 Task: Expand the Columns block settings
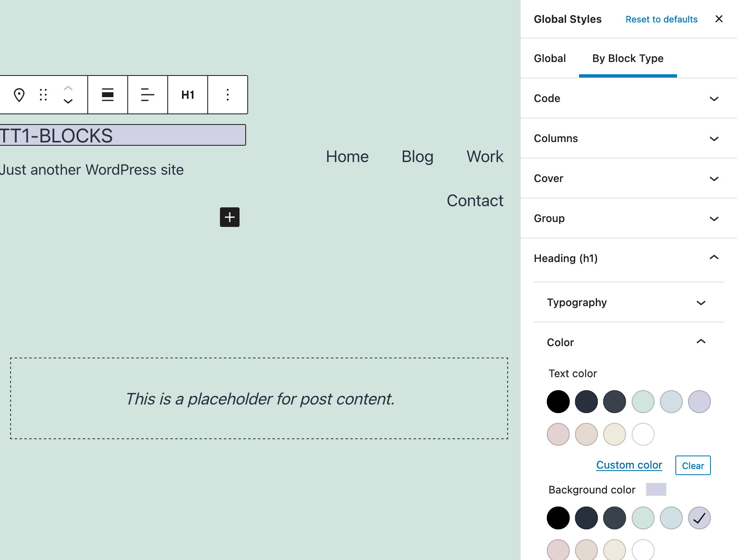click(x=628, y=138)
